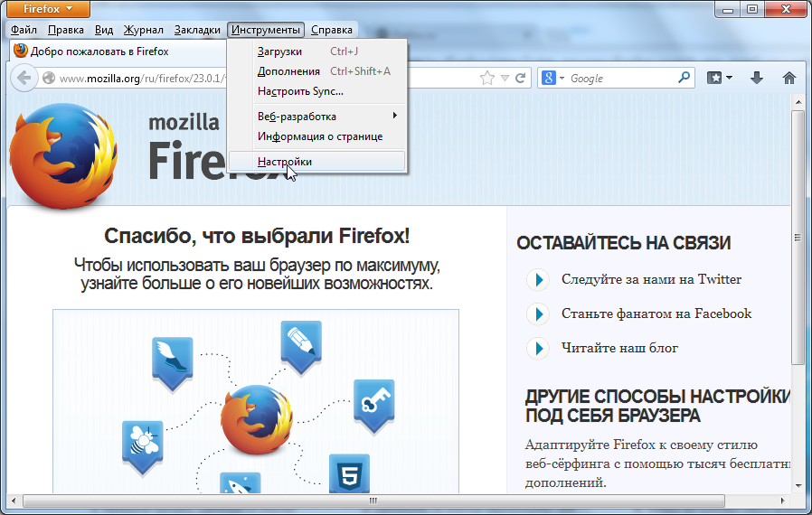The width and height of the screenshot is (812, 515).
Task: Select Загрузки from the menu
Action: point(316,51)
